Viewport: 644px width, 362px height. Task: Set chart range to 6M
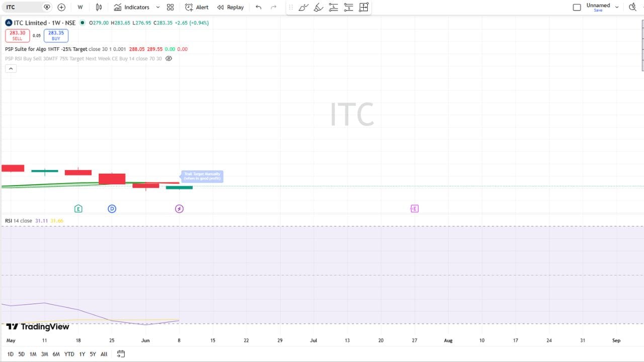tap(56, 354)
